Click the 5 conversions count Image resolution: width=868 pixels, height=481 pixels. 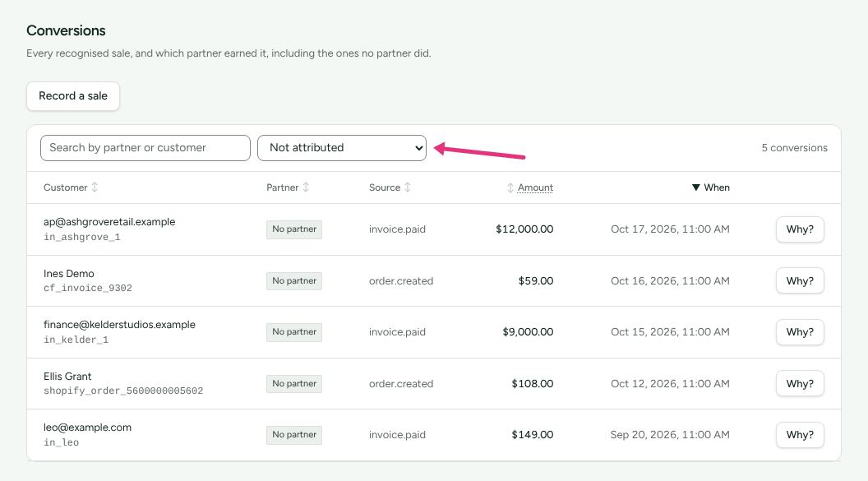794,148
